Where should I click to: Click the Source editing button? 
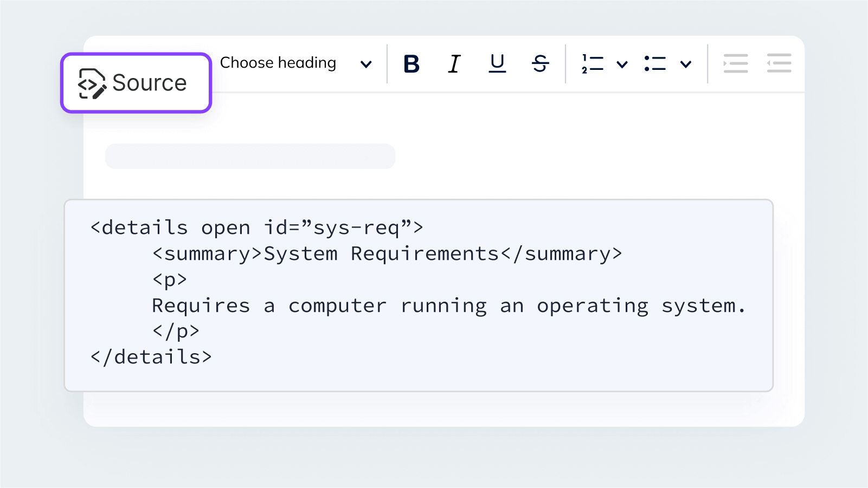(136, 83)
